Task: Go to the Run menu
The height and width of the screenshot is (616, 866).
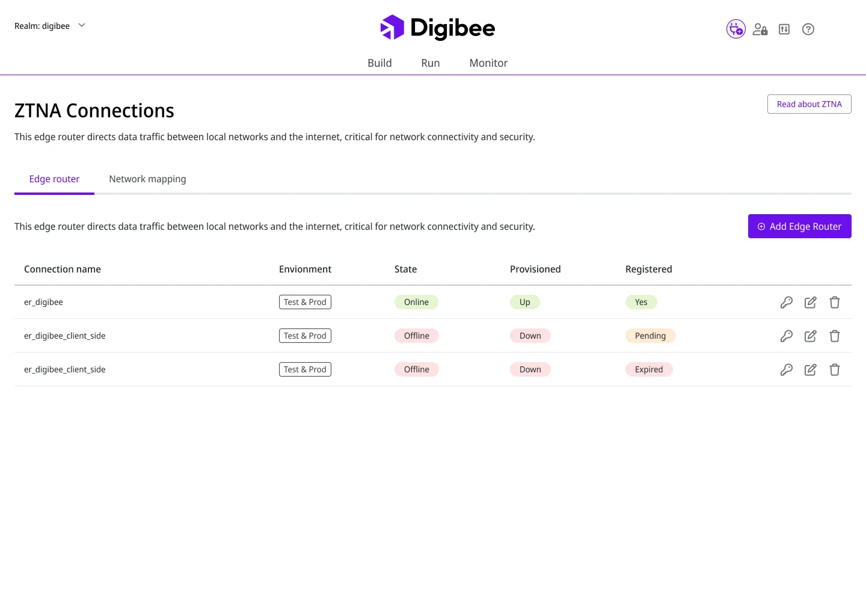Action: 431,63
